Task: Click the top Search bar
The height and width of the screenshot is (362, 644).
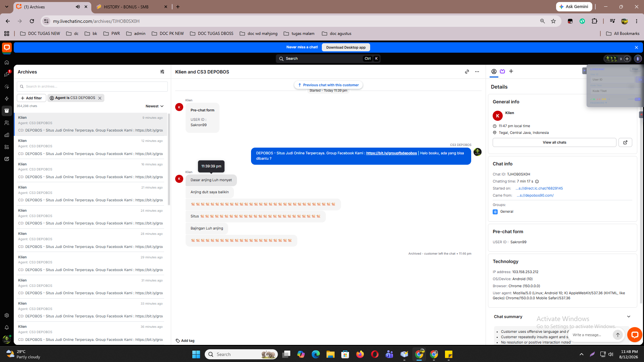Action: [328, 59]
